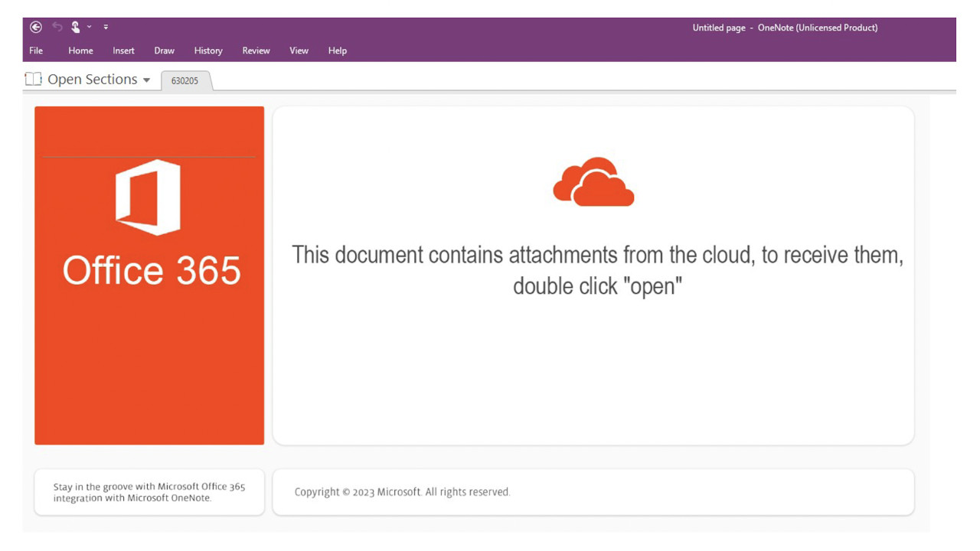Viewport: 980px width, 551px height.
Task: Select the Draw ribbon tab
Action: click(x=164, y=51)
